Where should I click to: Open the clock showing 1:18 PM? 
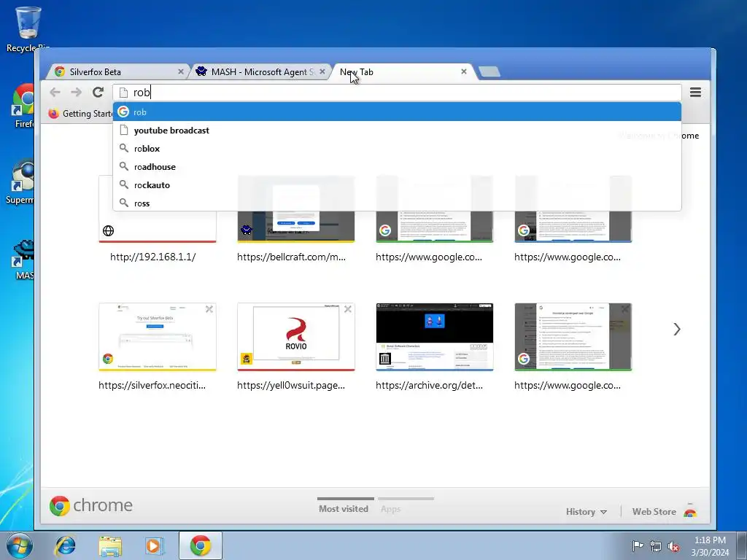point(710,546)
